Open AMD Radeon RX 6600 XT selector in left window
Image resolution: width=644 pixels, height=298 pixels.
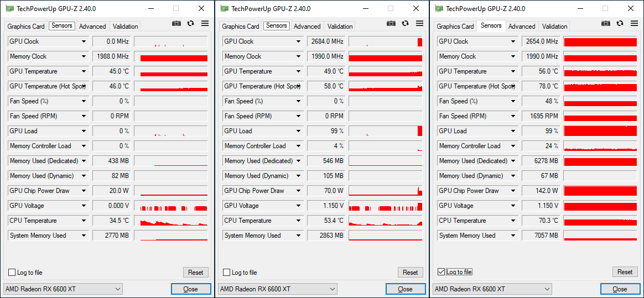click(63, 289)
